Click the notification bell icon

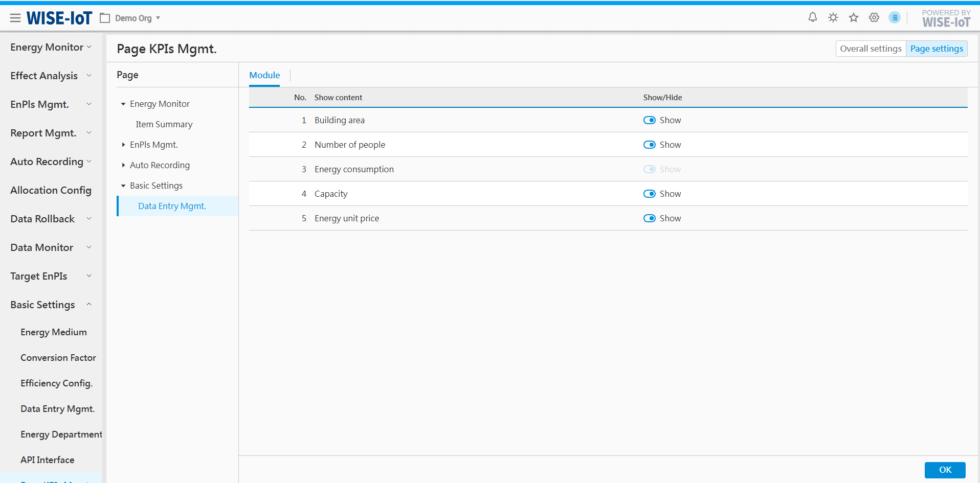pyautogui.click(x=812, y=18)
